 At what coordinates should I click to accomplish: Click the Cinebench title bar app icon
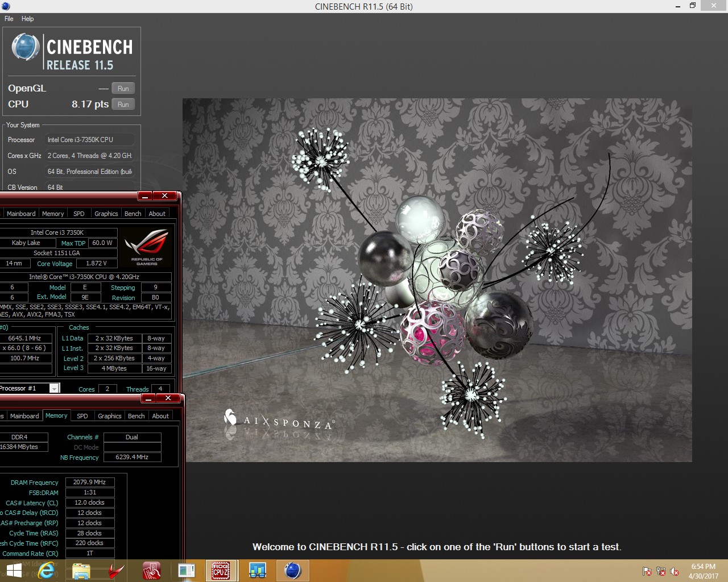click(x=6, y=6)
